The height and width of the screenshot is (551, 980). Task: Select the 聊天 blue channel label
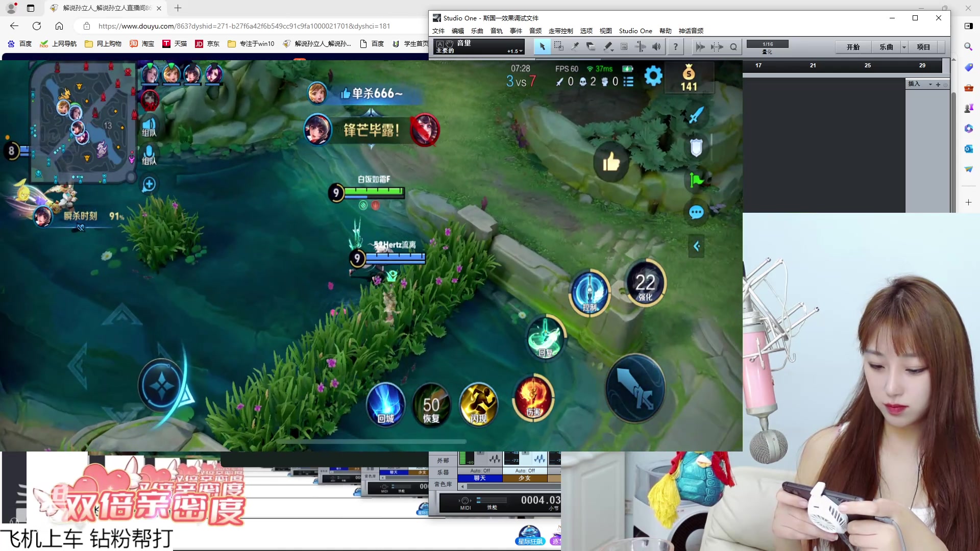(480, 478)
